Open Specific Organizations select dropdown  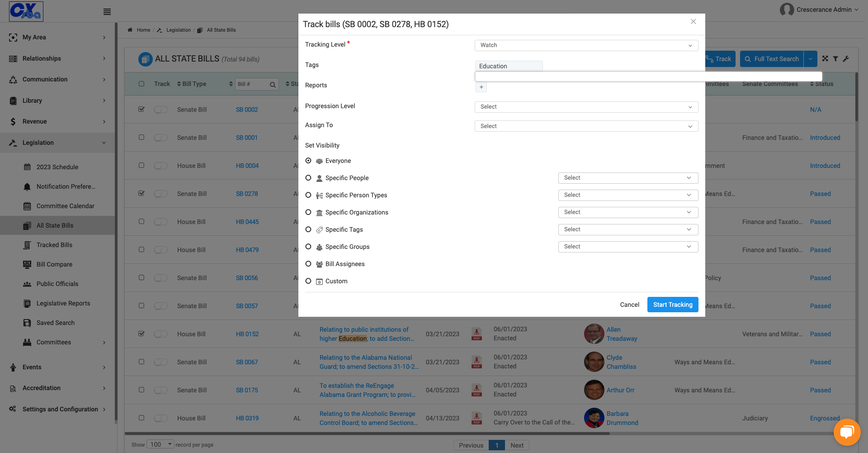[628, 212]
